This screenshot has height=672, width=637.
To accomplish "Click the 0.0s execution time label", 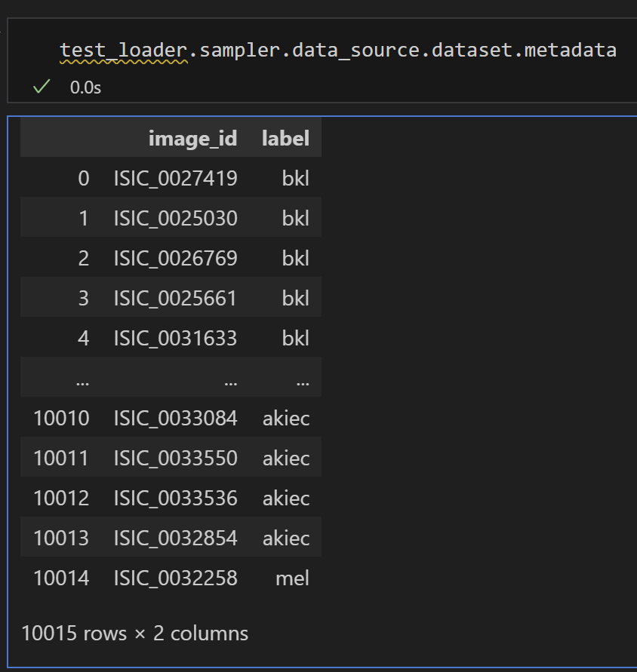I will pyautogui.click(x=85, y=87).
